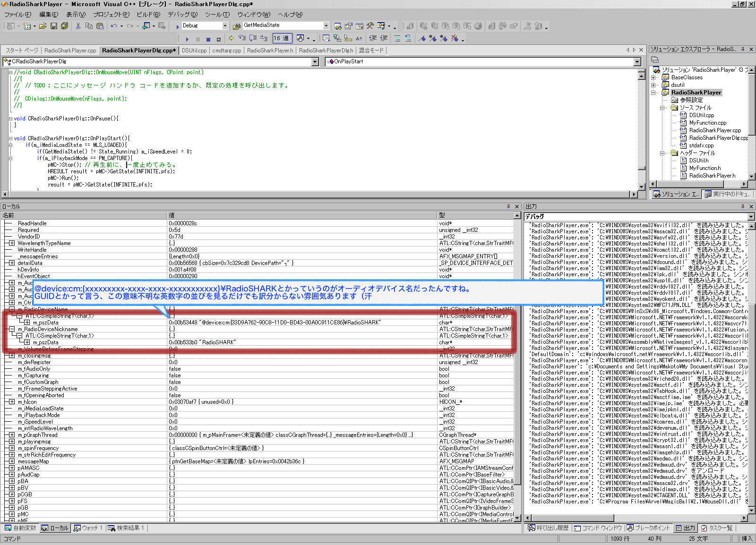Switch to the スタート ページ tab
The image size is (756, 545).
22,51
